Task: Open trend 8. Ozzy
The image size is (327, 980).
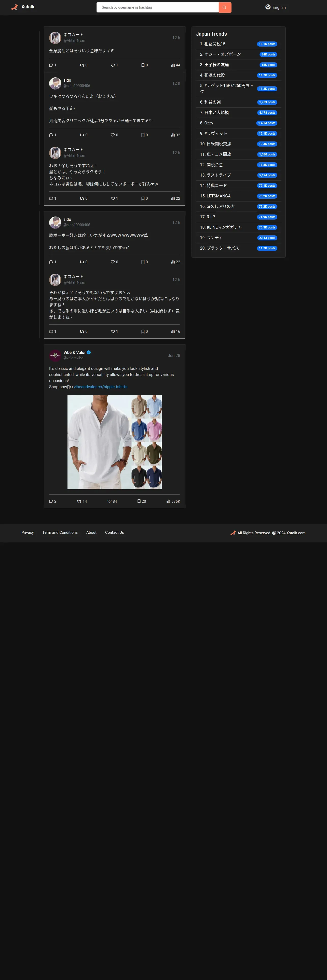Action: tap(207, 123)
